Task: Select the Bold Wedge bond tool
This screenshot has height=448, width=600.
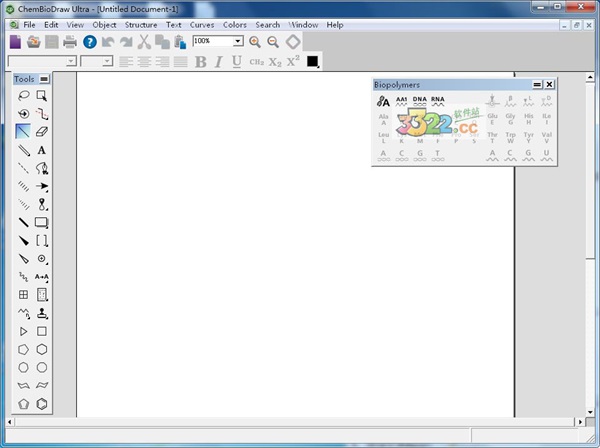Action: [x=24, y=241]
